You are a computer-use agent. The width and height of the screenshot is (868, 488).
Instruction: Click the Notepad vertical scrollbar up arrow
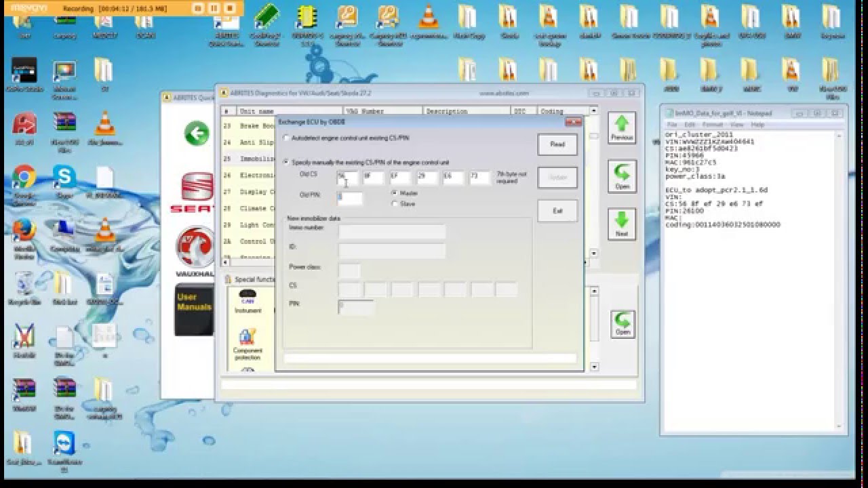(838, 135)
